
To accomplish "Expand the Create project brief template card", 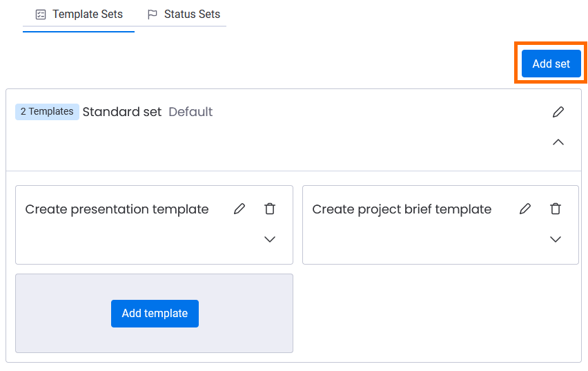I will (555, 239).
